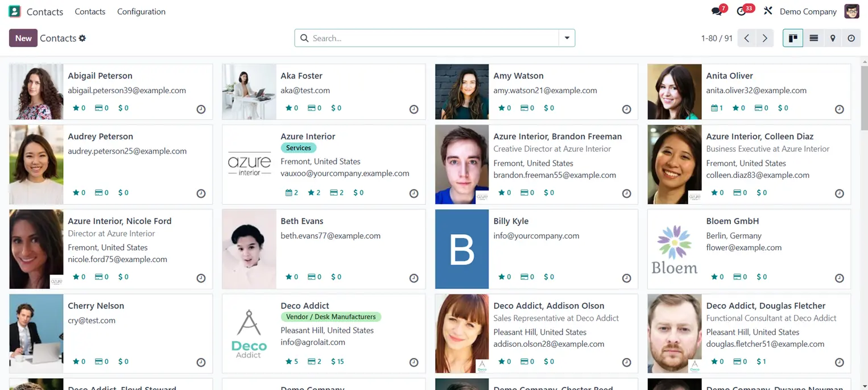Open the Audrey Peterson contact name
Screen dimensions: 868x390
[x=100, y=136]
